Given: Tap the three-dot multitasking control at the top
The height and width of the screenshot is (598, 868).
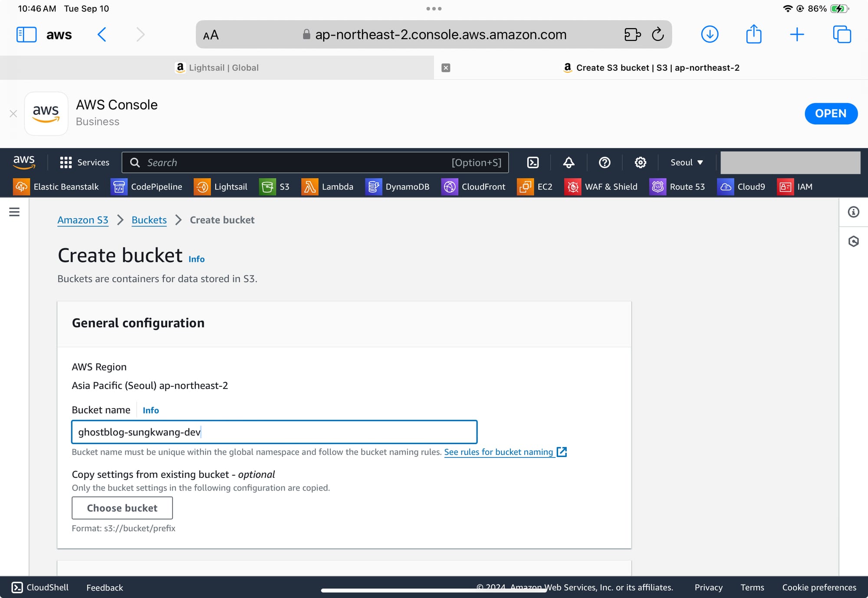Looking at the screenshot, I should (x=434, y=9).
